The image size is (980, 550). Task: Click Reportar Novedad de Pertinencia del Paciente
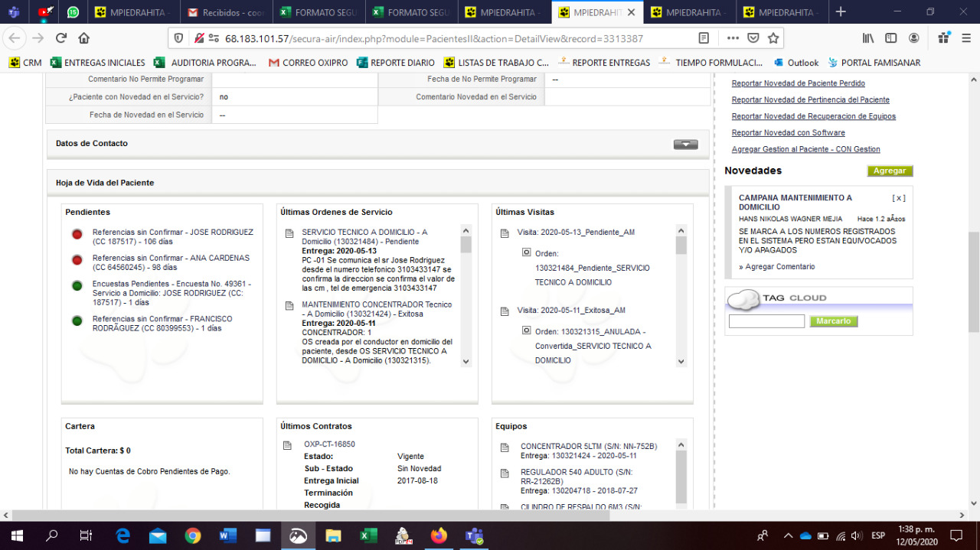[811, 100]
